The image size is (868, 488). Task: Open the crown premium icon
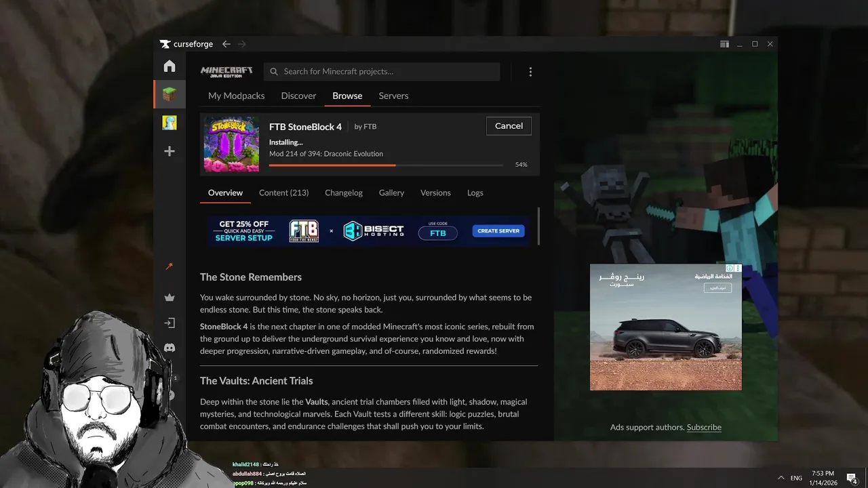tap(170, 298)
